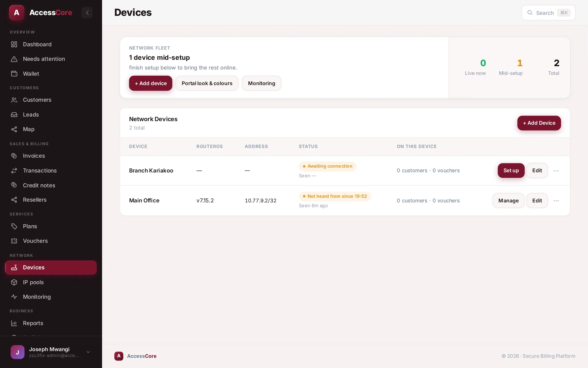
Task: Collapse the sidebar with the chevron button
Action: (x=87, y=13)
